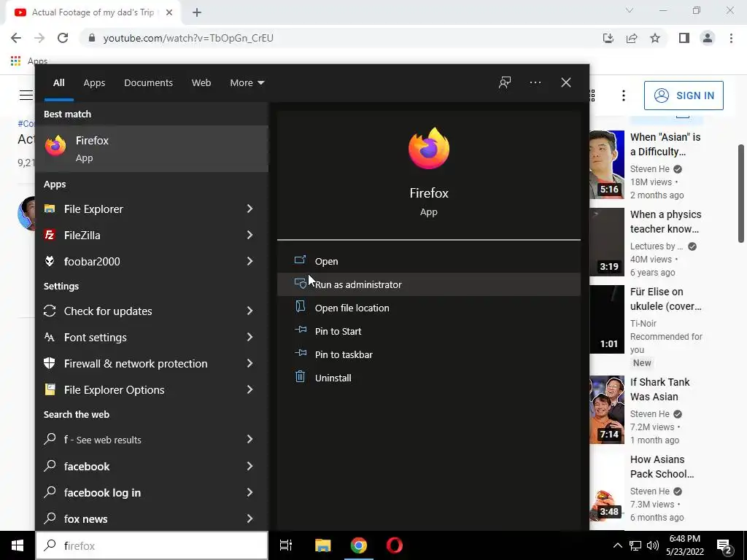Image resolution: width=747 pixels, height=560 pixels.
Task: Click the 'fox news' web suggestion
Action: tap(152, 518)
